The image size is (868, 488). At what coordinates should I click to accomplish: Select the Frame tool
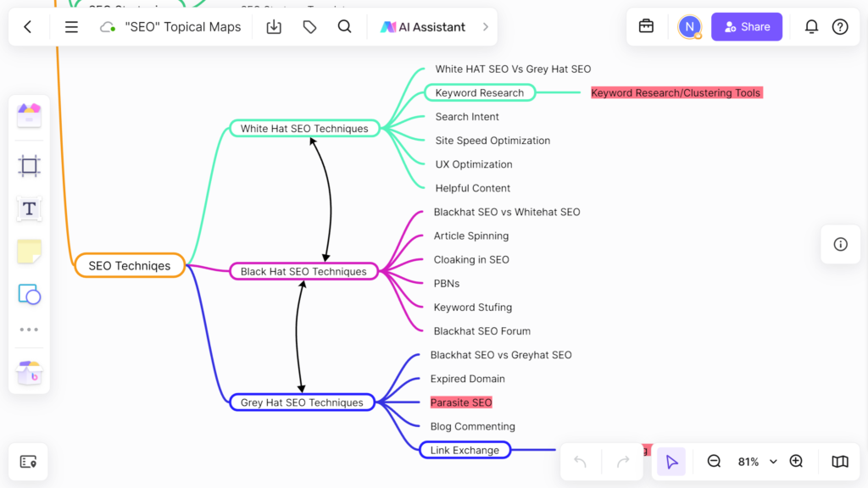[30, 166]
